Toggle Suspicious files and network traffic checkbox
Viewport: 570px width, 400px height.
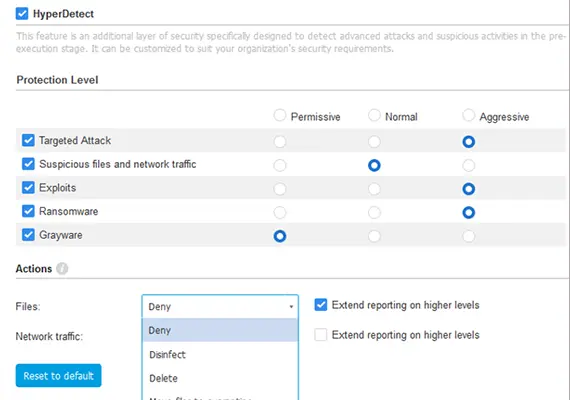point(28,164)
